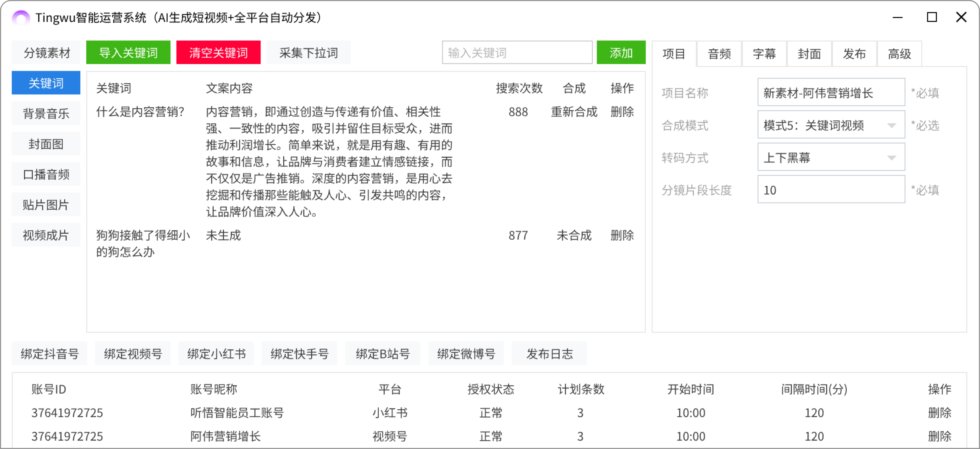Focus the 输入关键词 input field

point(517,52)
